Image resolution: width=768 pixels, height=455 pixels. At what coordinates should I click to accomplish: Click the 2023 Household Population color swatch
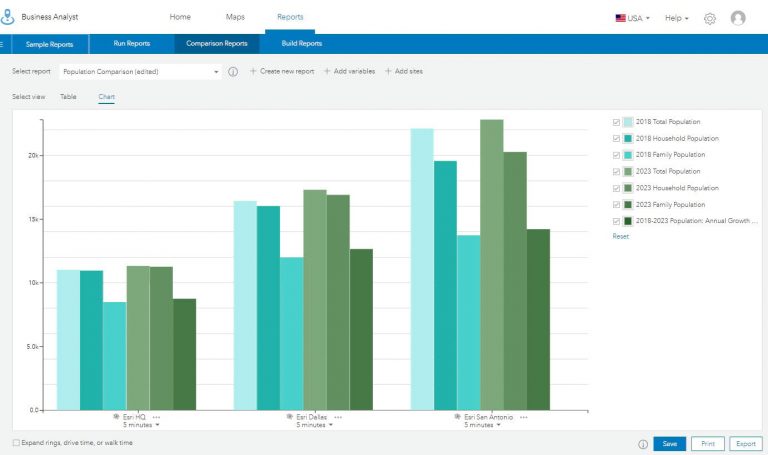628,189
